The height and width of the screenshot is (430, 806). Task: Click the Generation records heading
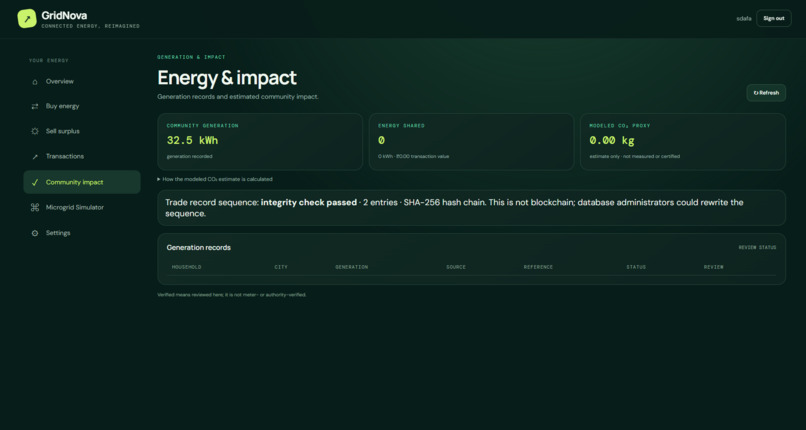coord(198,248)
